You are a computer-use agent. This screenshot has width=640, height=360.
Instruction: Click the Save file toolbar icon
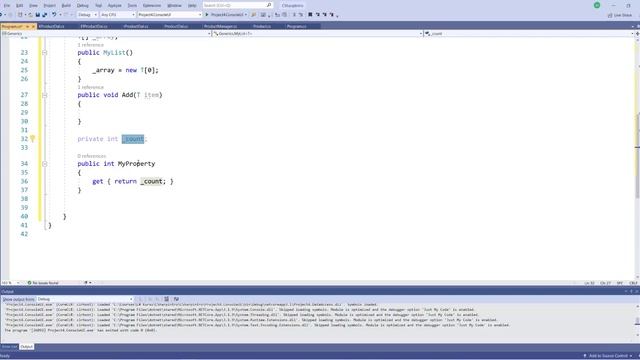tap(38, 15)
